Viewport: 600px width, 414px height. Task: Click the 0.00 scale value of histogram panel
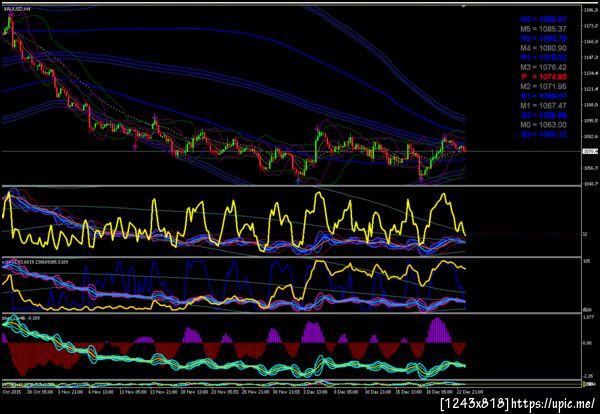coord(587,343)
